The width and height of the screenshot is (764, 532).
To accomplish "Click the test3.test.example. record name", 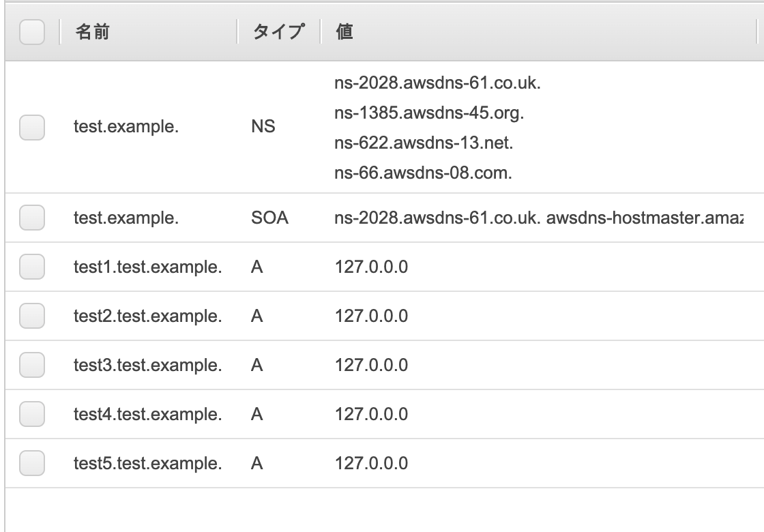I will pyautogui.click(x=147, y=366).
